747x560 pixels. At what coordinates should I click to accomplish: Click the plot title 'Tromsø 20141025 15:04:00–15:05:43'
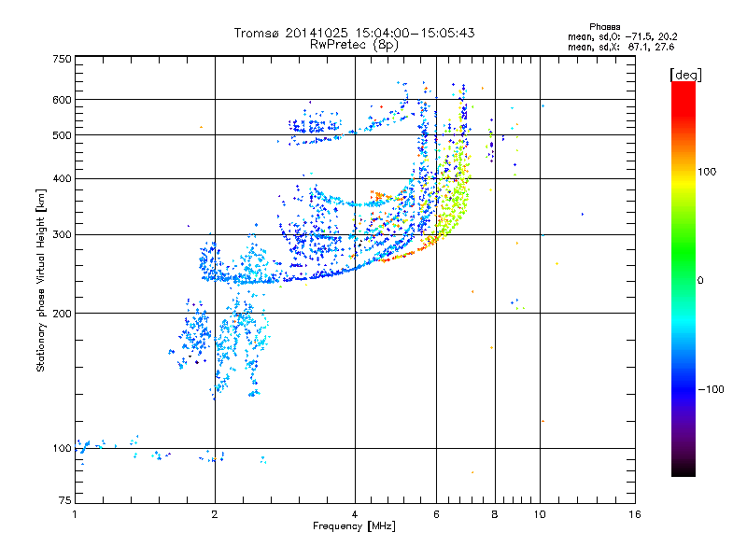(x=354, y=33)
